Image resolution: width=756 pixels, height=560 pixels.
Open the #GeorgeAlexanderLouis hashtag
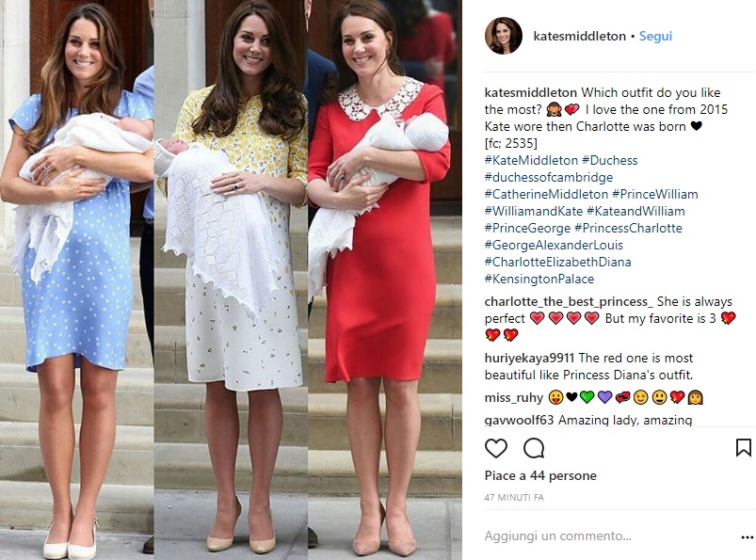point(554,245)
